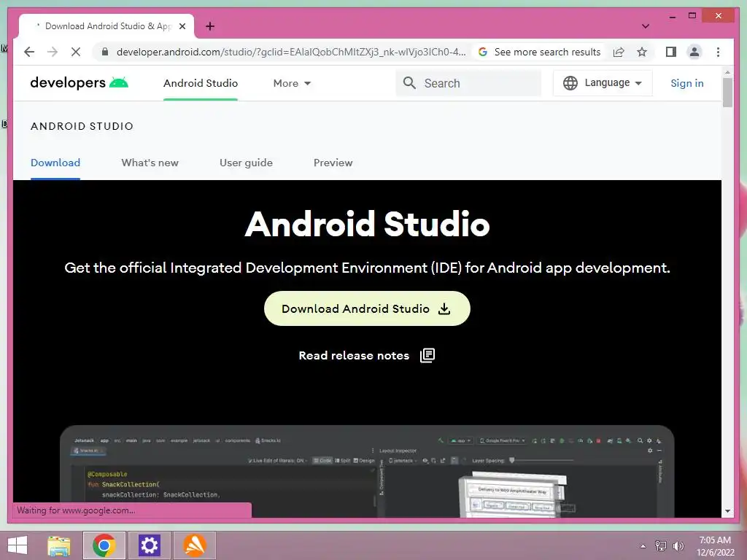Open the Preview tab
Screen dimensions: 747x560
[333, 163]
